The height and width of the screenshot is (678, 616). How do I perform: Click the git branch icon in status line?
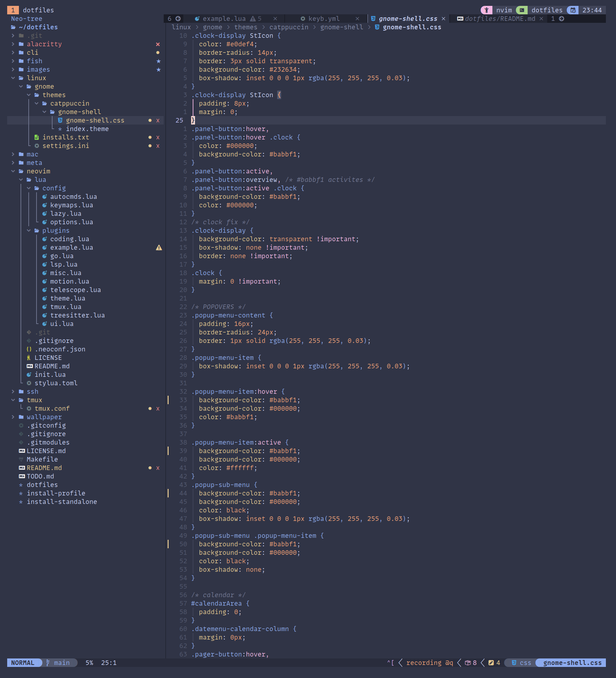tap(48, 663)
